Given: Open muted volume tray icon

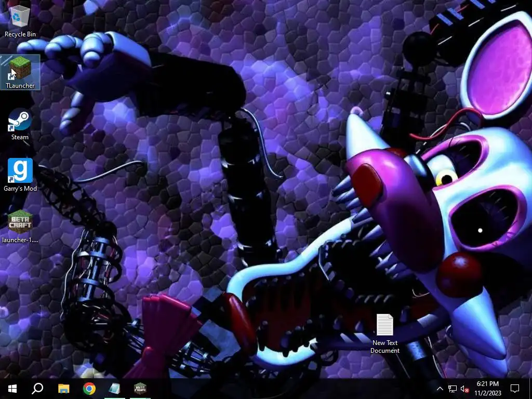Looking at the screenshot, I should click(464, 389).
